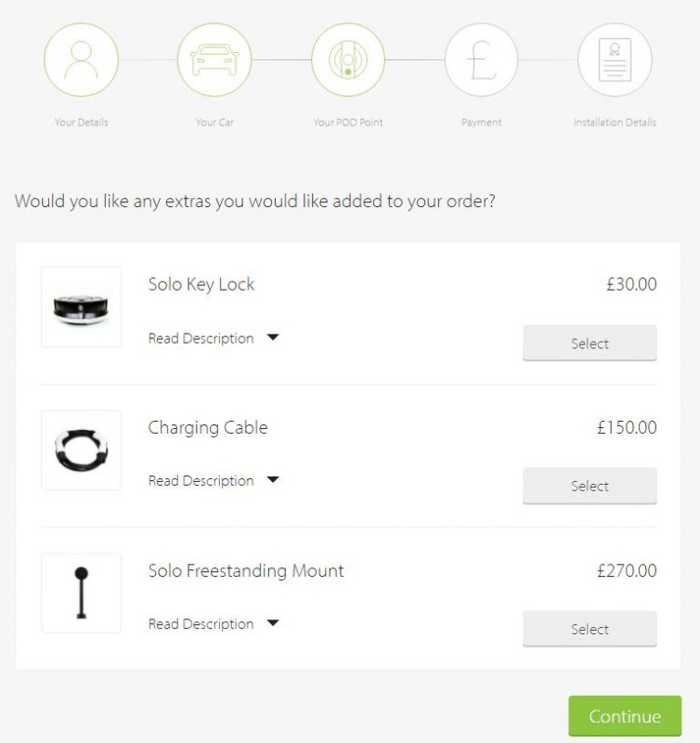Click the Your POD Point charger icon
The height and width of the screenshot is (743, 700).
(348, 59)
